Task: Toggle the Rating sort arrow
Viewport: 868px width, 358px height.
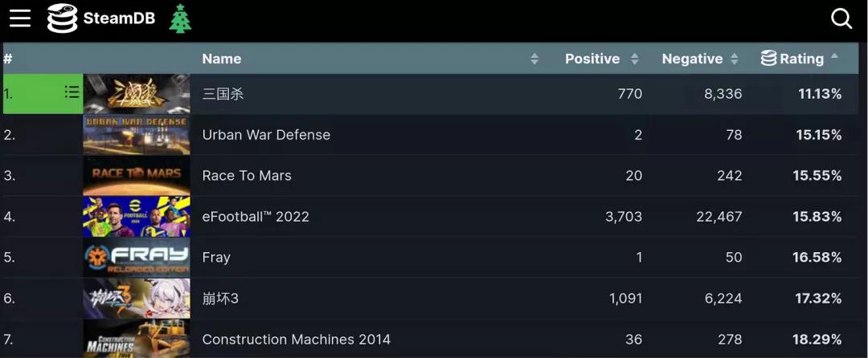Action: [x=834, y=57]
